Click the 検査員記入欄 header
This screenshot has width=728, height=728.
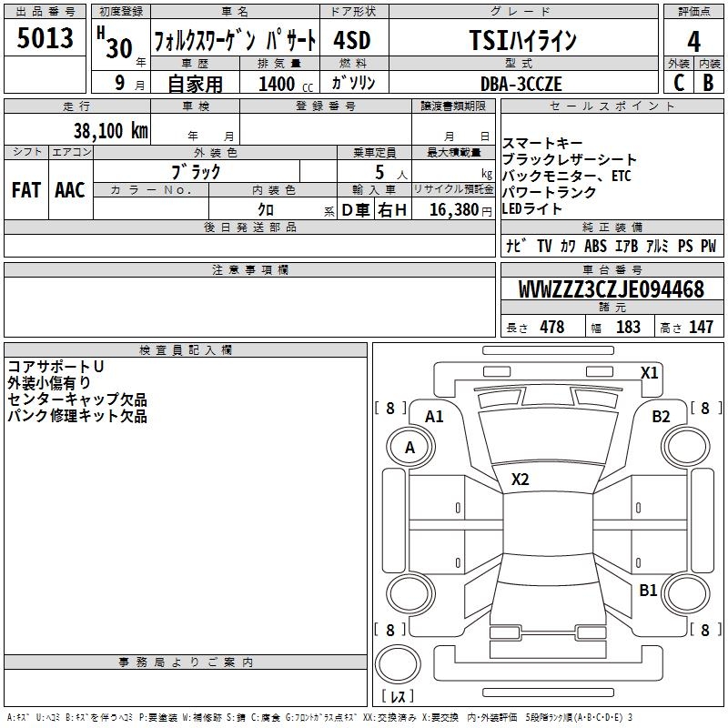tap(186, 350)
